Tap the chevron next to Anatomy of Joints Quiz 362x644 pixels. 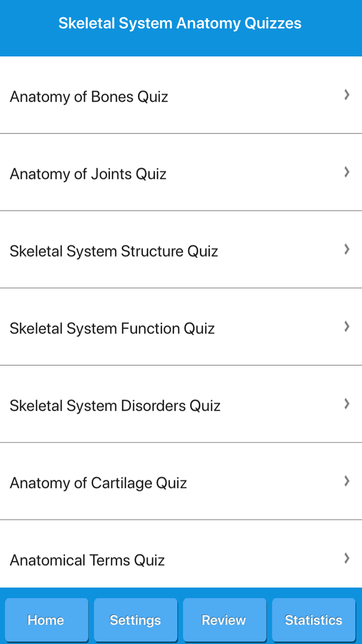click(346, 172)
